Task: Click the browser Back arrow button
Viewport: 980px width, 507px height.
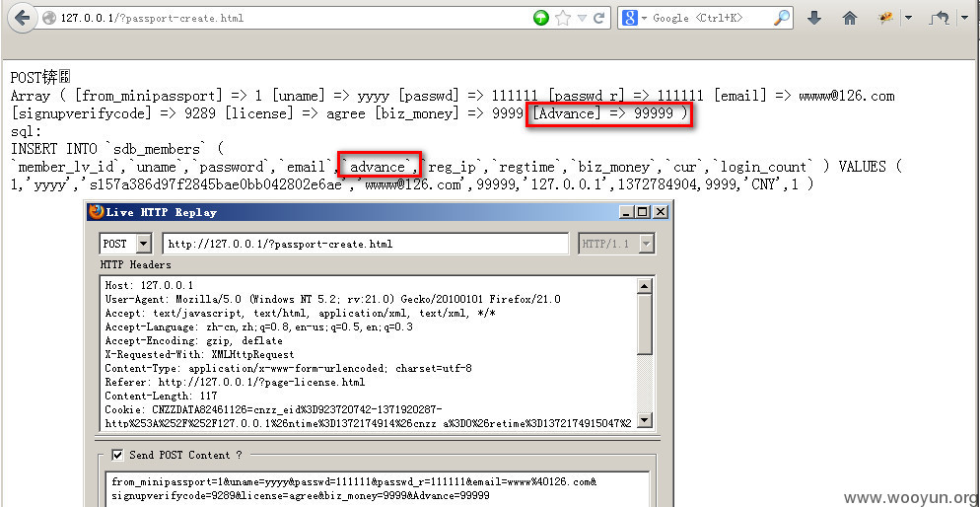Action: pos(22,18)
